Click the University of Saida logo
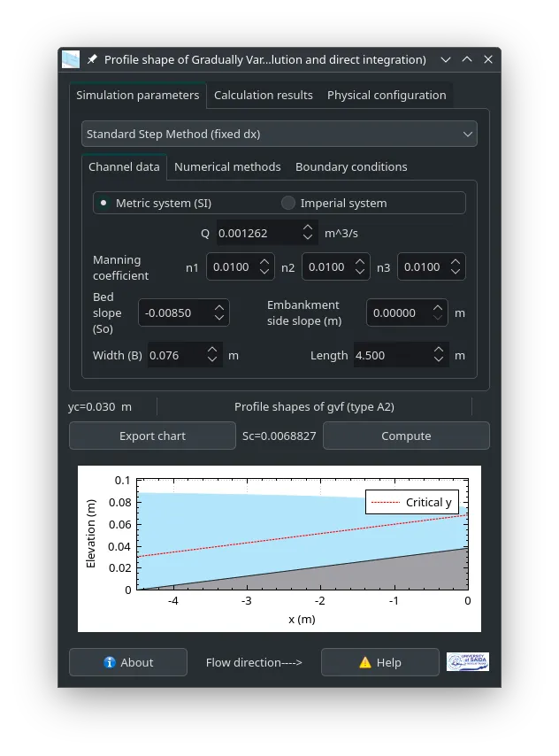 coord(467,661)
